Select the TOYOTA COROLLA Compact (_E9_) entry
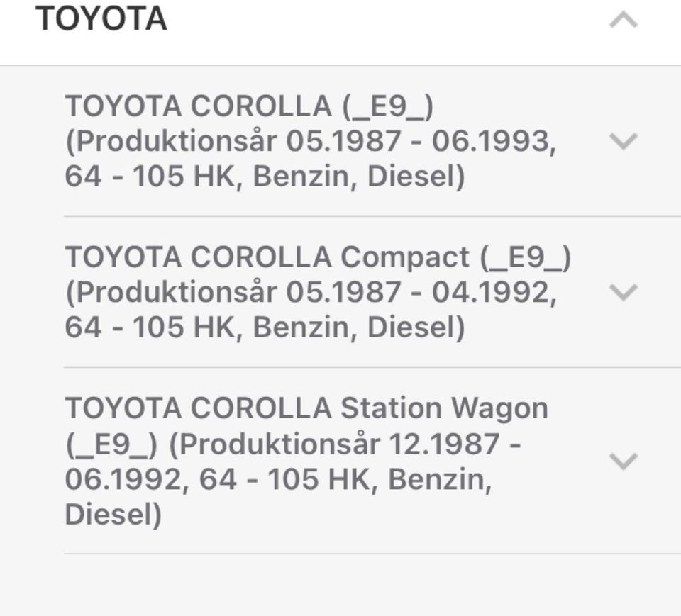Screen dimensions: 681x616 click(x=318, y=292)
